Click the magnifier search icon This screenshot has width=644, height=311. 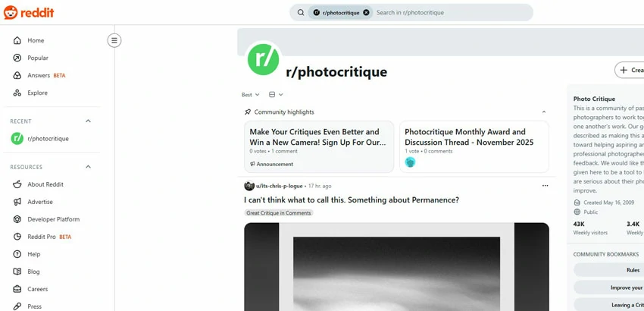tap(301, 12)
